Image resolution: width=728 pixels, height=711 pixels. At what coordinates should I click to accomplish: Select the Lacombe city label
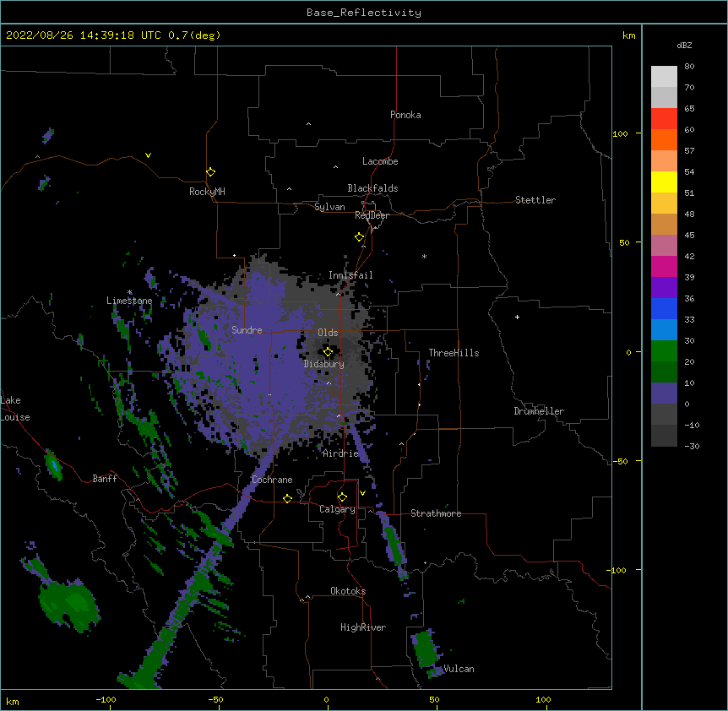pyautogui.click(x=380, y=161)
